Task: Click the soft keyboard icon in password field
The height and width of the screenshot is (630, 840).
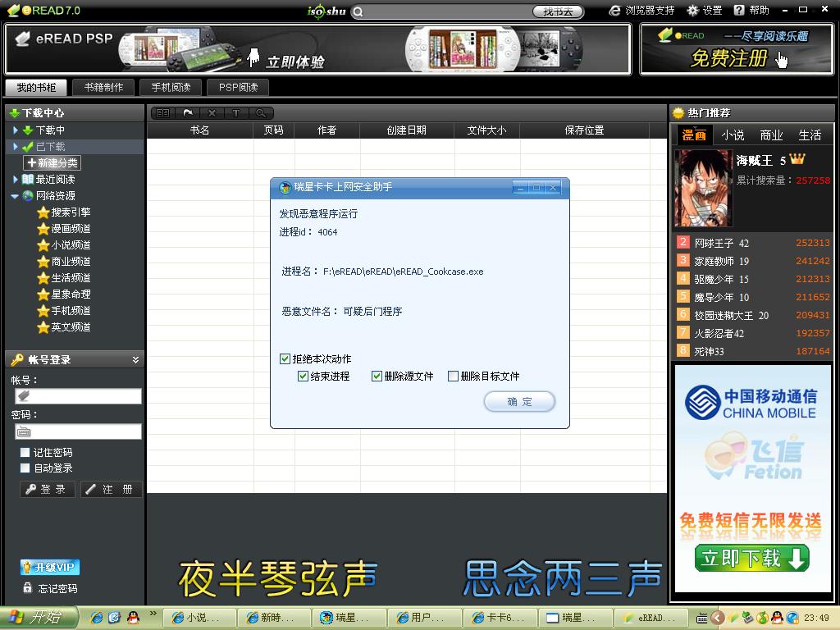Action: pyautogui.click(x=24, y=431)
